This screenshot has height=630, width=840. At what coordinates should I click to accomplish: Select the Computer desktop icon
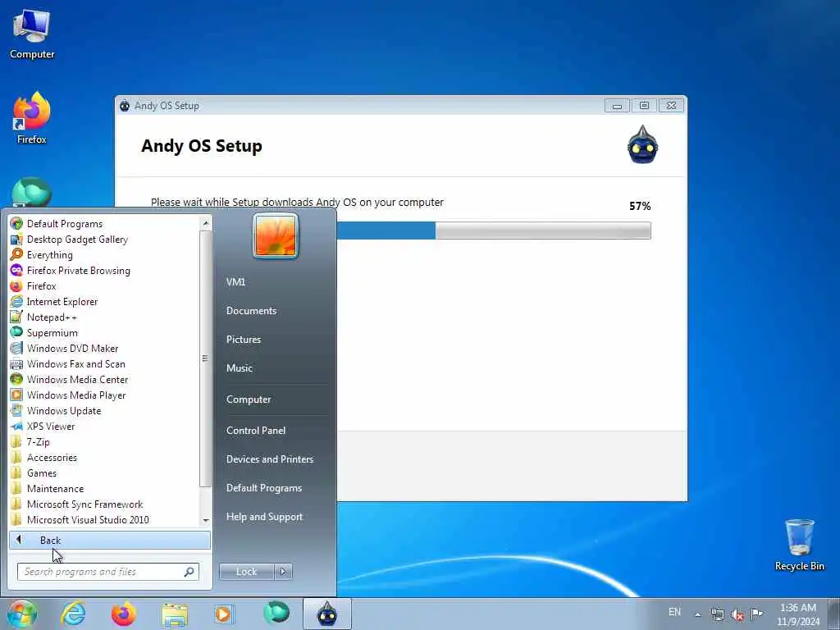click(x=32, y=34)
